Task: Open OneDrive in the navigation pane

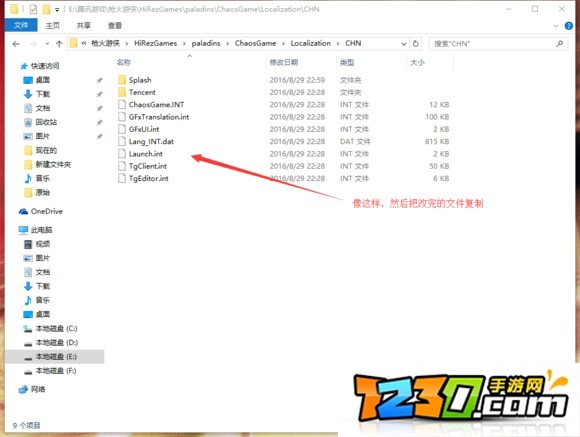Action: pos(47,211)
